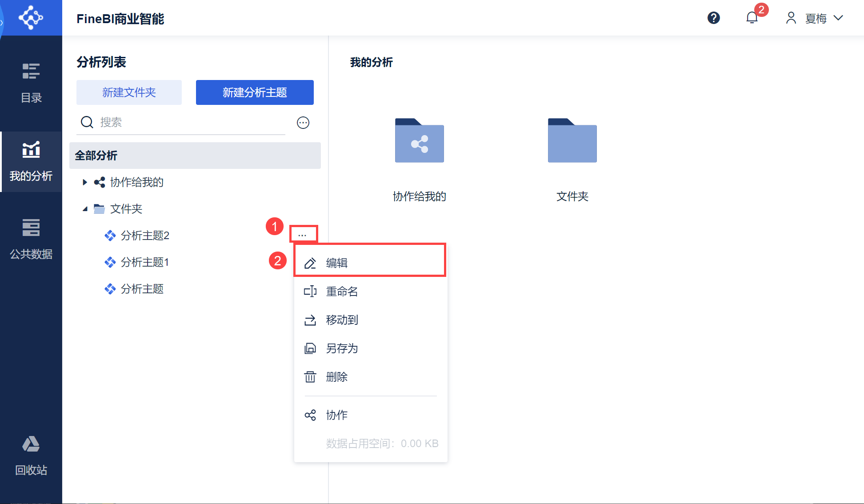
Task: Choose 编辑 from the context menu
Action: pyautogui.click(x=337, y=263)
